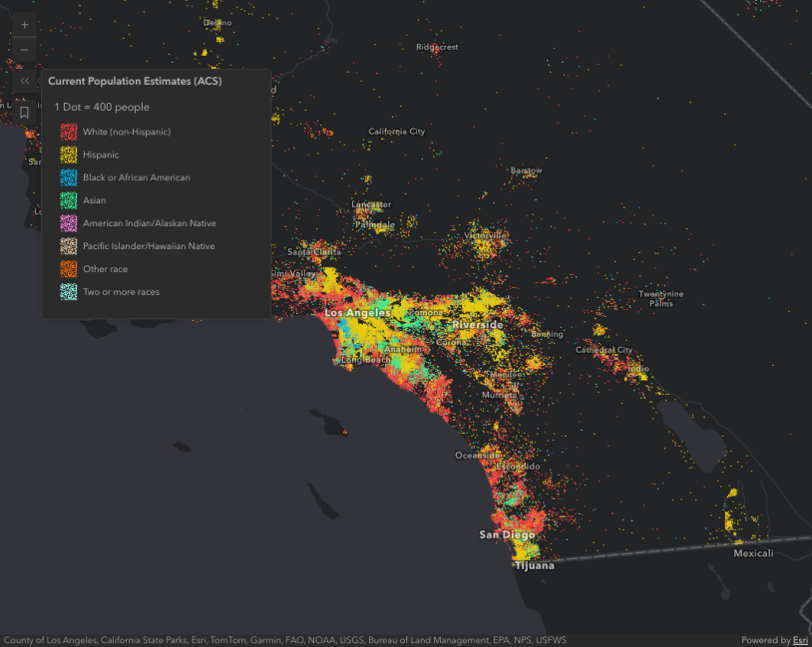The height and width of the screenshot is (647, 812).
Task: Zoom out using the minus button
Action: [23, 50]
